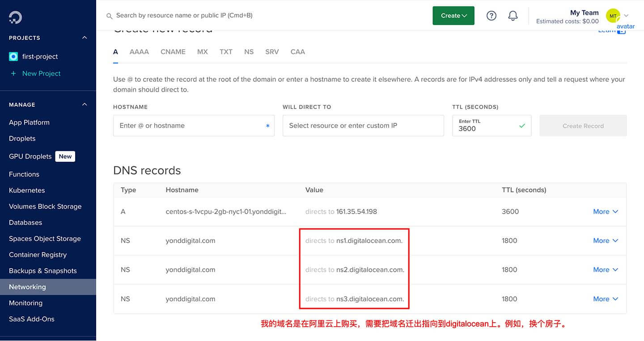Collapse the PROJECTS section

coord(85,38)
